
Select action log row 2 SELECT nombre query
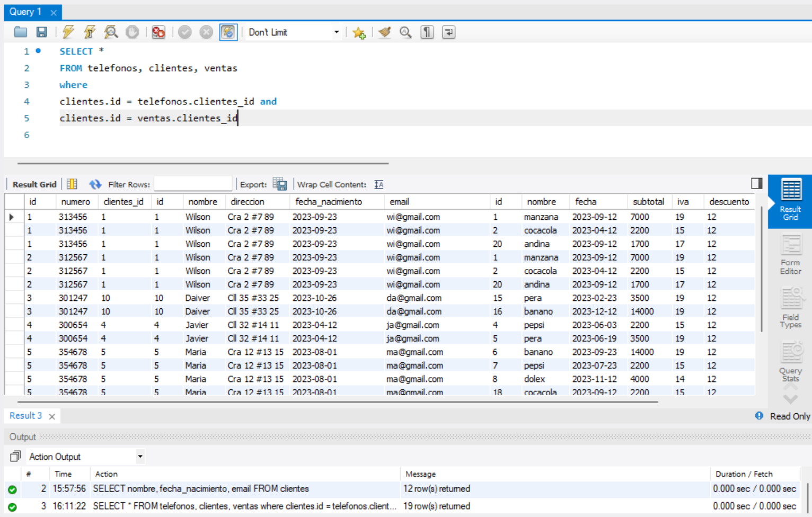pos(402,488)
